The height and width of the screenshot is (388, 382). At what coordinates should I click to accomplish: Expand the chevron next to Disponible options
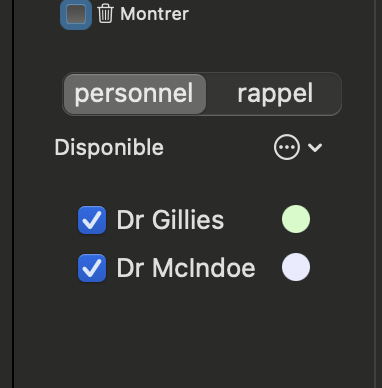(315, 147)
